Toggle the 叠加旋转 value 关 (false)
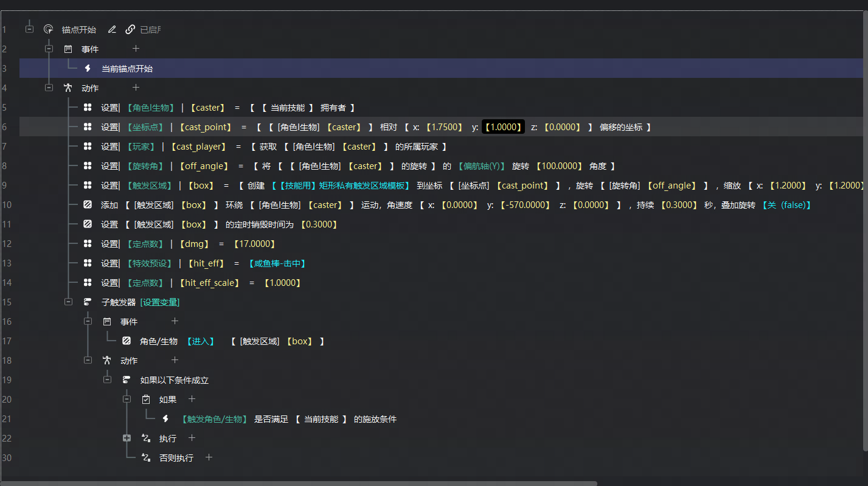The height and width of the screenshot is (486, 868). click(x=786, y=205)
